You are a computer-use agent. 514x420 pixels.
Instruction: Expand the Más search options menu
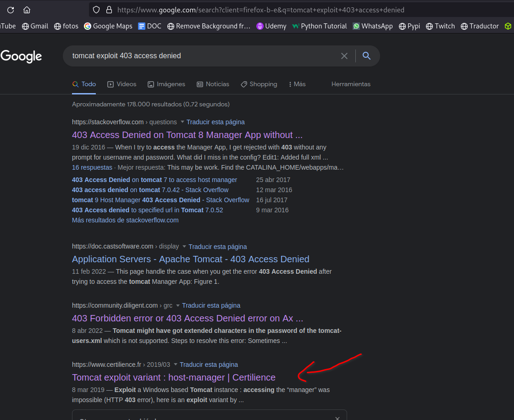[x=297, y=84]
